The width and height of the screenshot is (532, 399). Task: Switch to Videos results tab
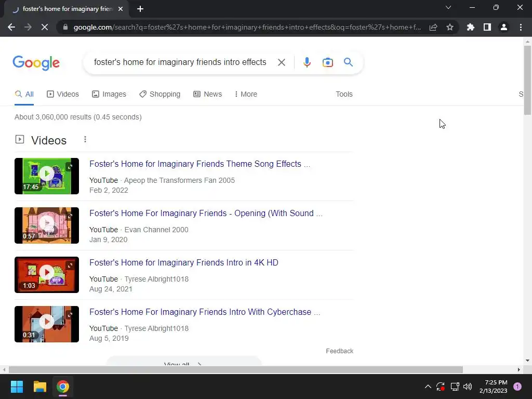(x=63, y=95)
